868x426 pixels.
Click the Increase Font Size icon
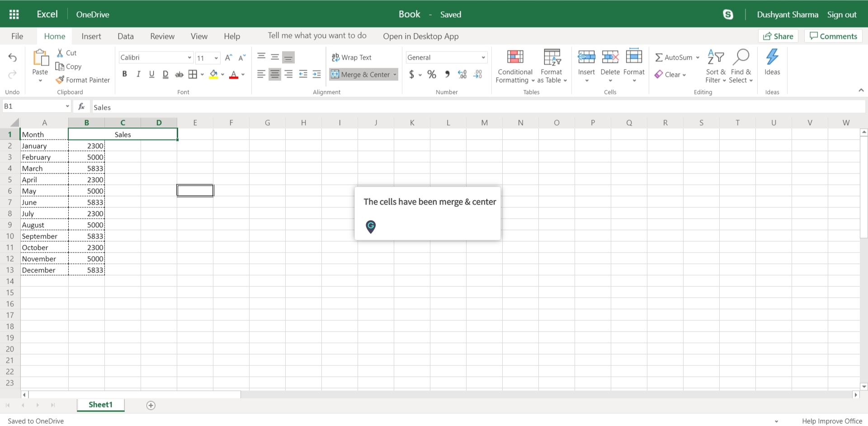[228, 57]
